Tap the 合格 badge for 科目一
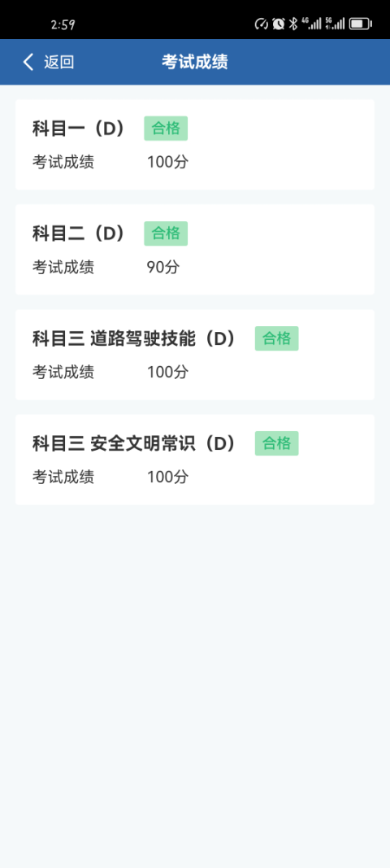 166,129
